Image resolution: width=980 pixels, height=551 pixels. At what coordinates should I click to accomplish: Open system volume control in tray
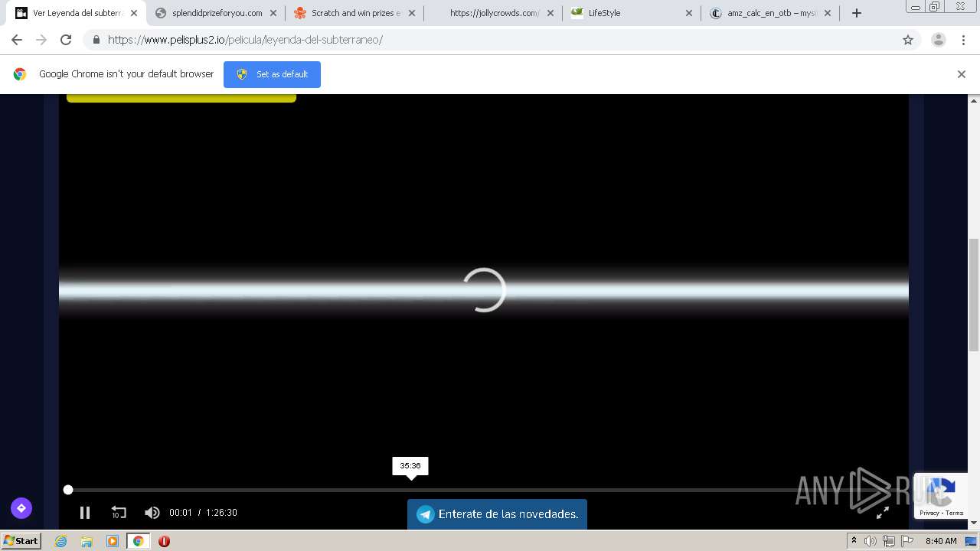[x=871, y=541]
